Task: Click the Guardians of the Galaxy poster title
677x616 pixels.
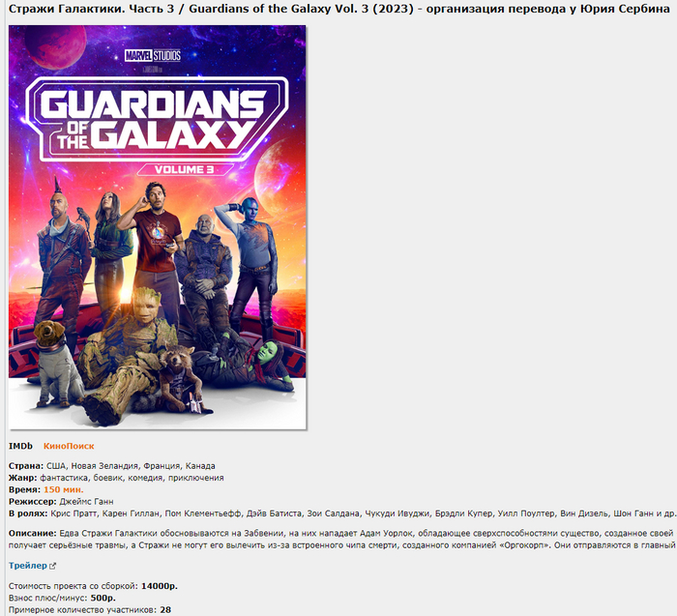Action: click(157, 119)
